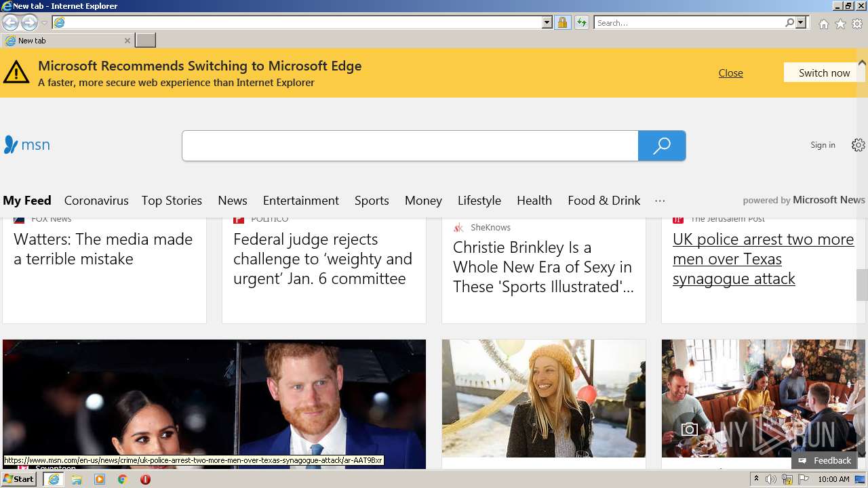Open the Lifestyle category

479,201
